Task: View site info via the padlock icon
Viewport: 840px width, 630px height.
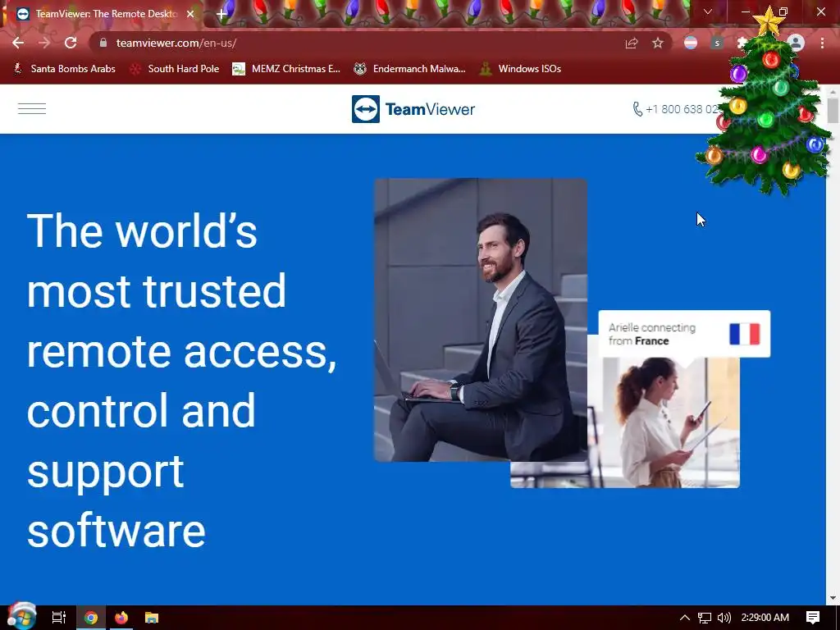Action: click(x=103, y=43)
